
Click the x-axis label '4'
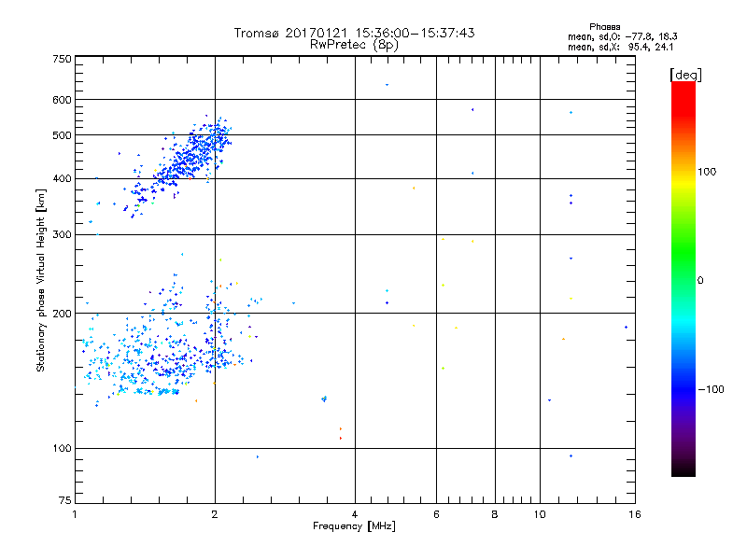355,514
